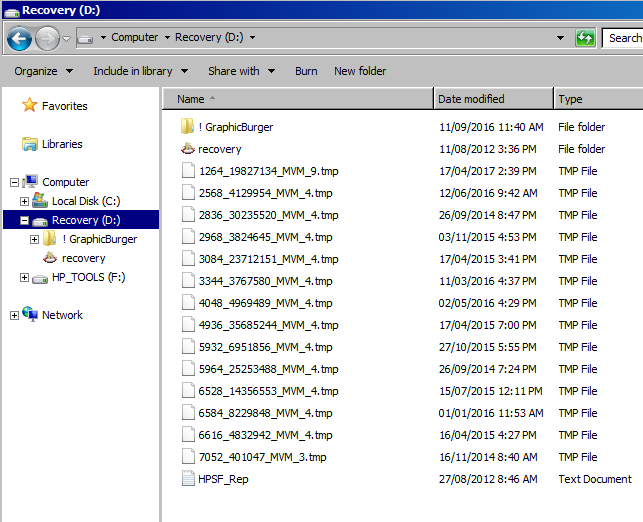Image resolution: width=643 pixels, height=522 pixels.
Task: Select Local Disk (C:) drive icon
Action: (40, 200)
